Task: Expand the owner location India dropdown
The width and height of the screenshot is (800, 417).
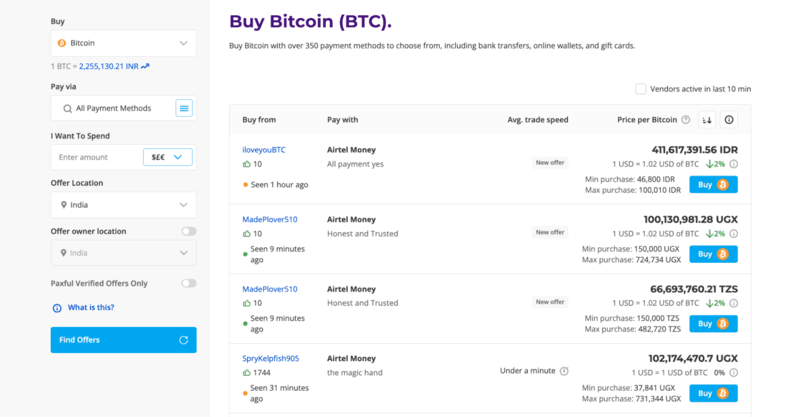Action: pos(123,253)
